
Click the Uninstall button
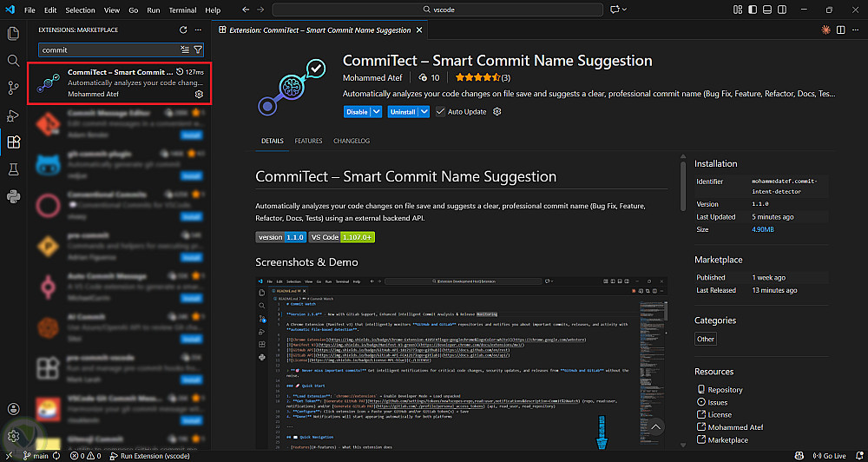click(402, 112)
